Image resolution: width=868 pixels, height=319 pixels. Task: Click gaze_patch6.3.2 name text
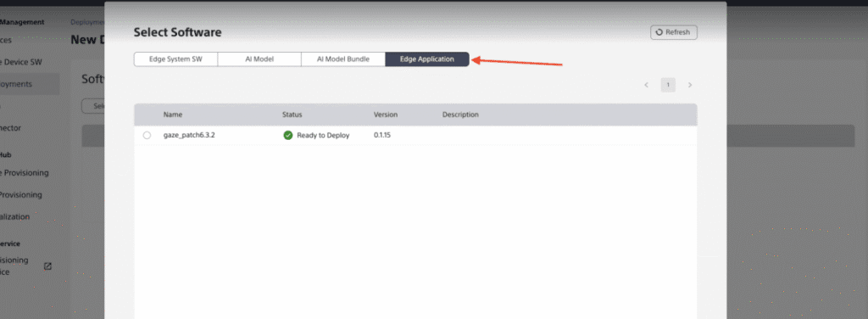click(189, 135)
